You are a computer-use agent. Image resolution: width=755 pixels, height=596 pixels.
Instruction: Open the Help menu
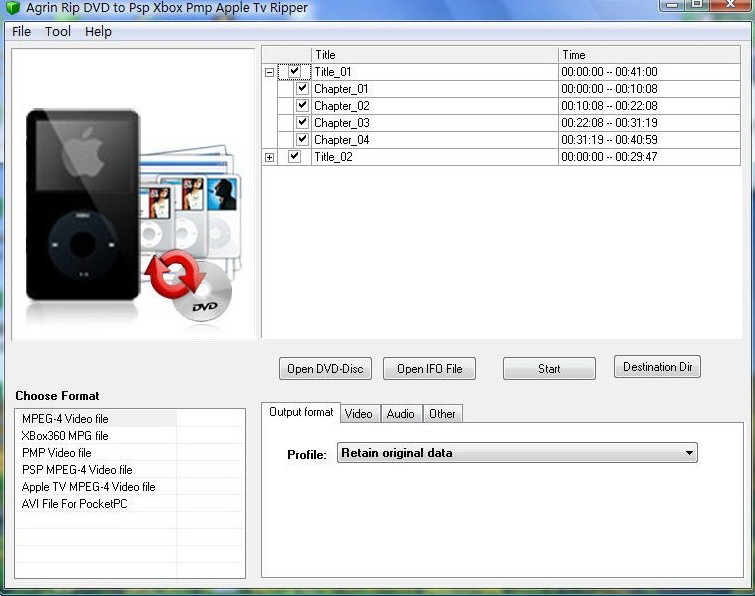tap(98, 31)
